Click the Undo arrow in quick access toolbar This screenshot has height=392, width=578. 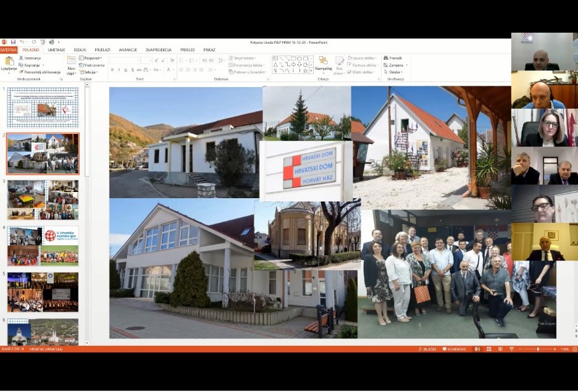pos(22,42)
